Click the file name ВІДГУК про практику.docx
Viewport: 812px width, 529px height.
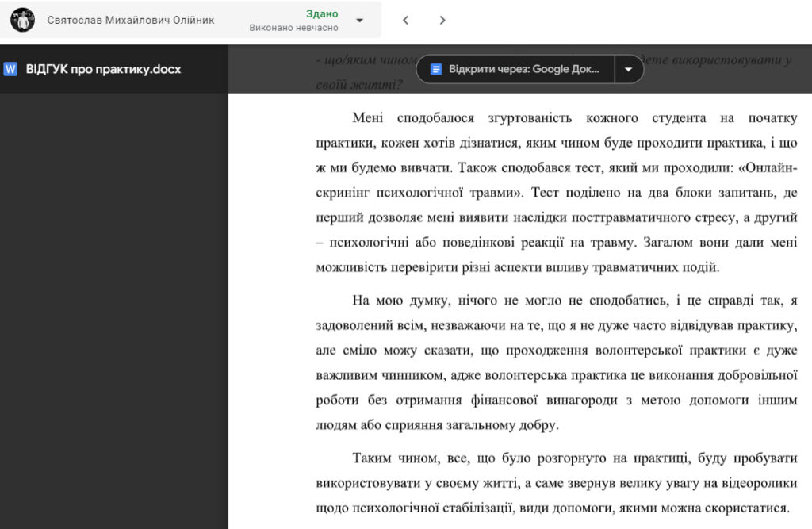103,69
